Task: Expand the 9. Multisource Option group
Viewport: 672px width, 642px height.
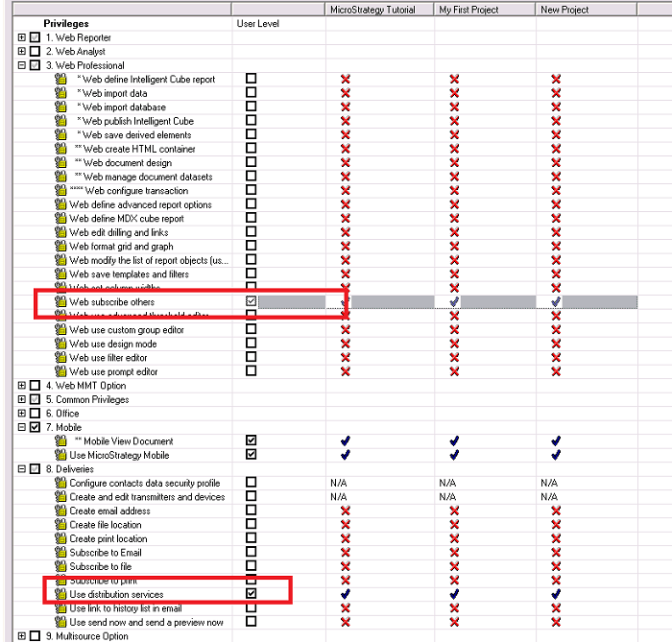Action: (22, 636)
